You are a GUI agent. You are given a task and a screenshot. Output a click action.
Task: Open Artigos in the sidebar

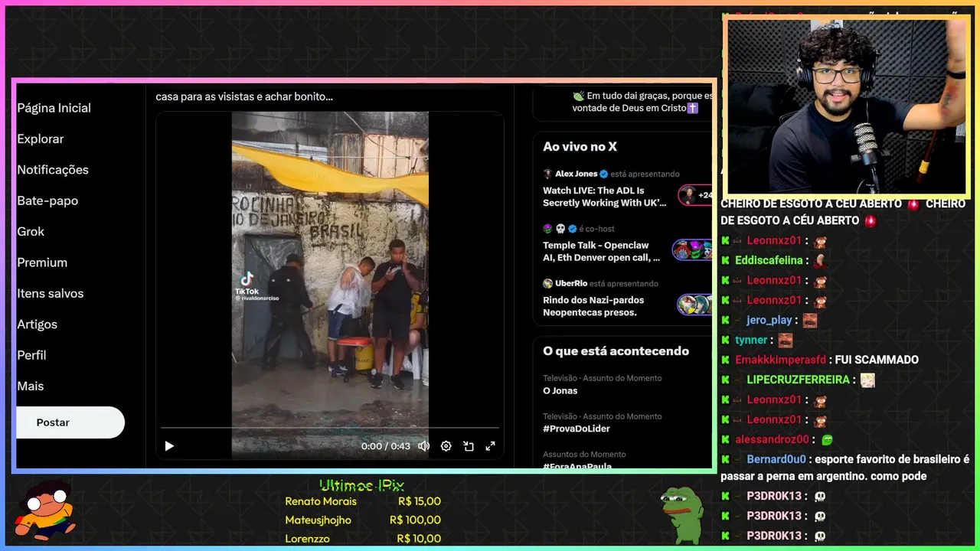pos(38,324)
